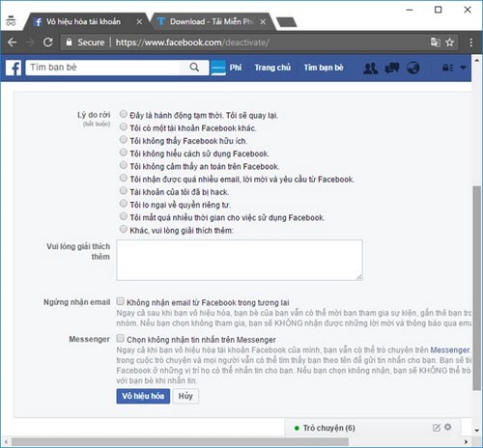Image resolution: width=483 pixels, height=448 pixels.
Task: Click the scroll down arrow
Action: (x=477, y=431)
